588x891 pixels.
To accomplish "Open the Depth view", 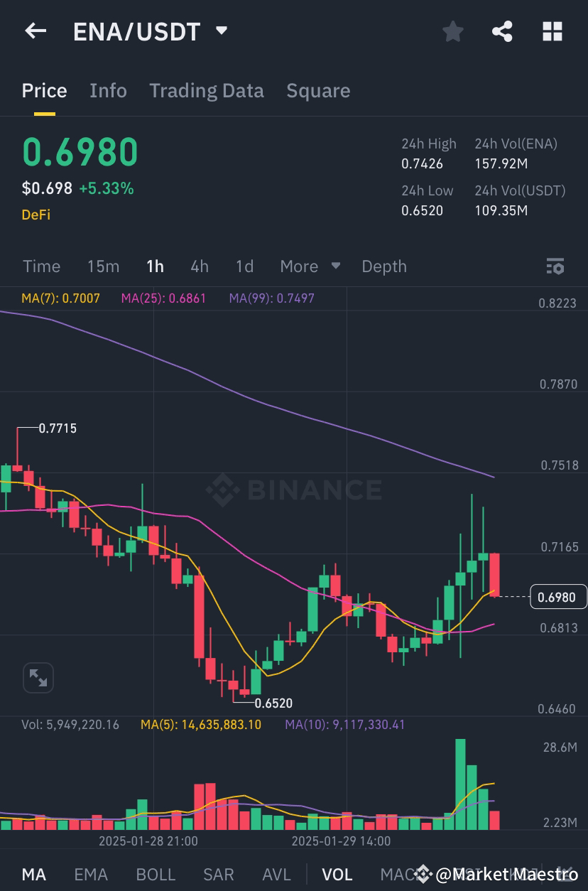I will click(383, 266).
